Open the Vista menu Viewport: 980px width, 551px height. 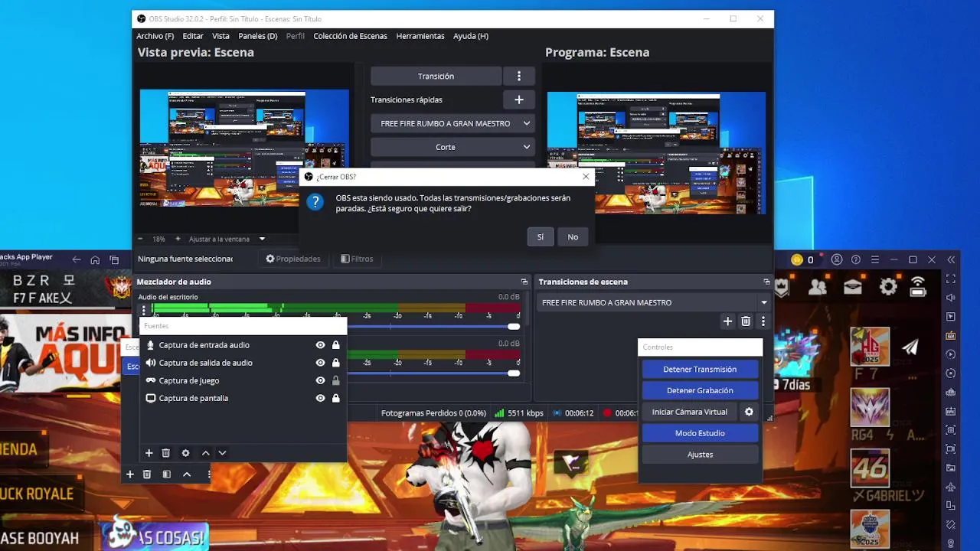[x=220, y=36]
